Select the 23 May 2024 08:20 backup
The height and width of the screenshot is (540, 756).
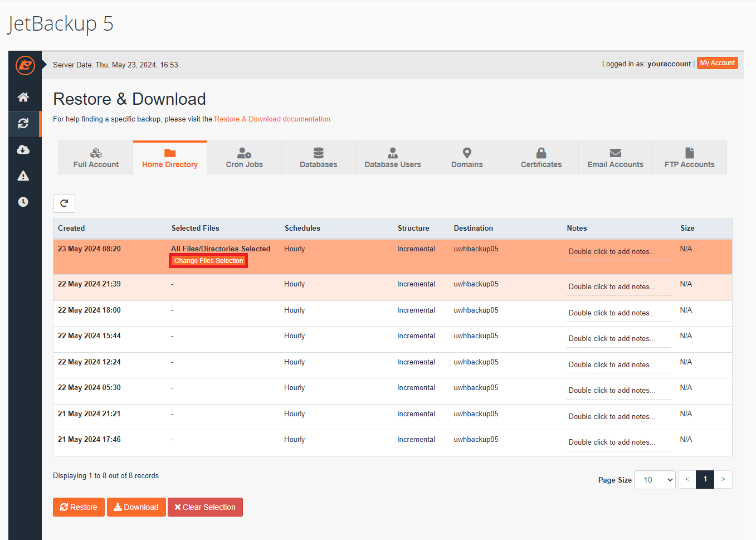393,257
